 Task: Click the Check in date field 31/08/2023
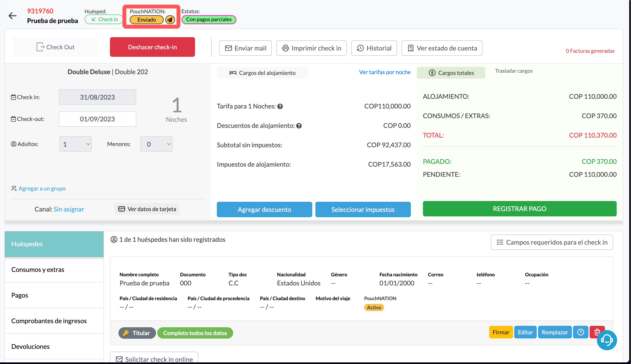click(98, 97)
